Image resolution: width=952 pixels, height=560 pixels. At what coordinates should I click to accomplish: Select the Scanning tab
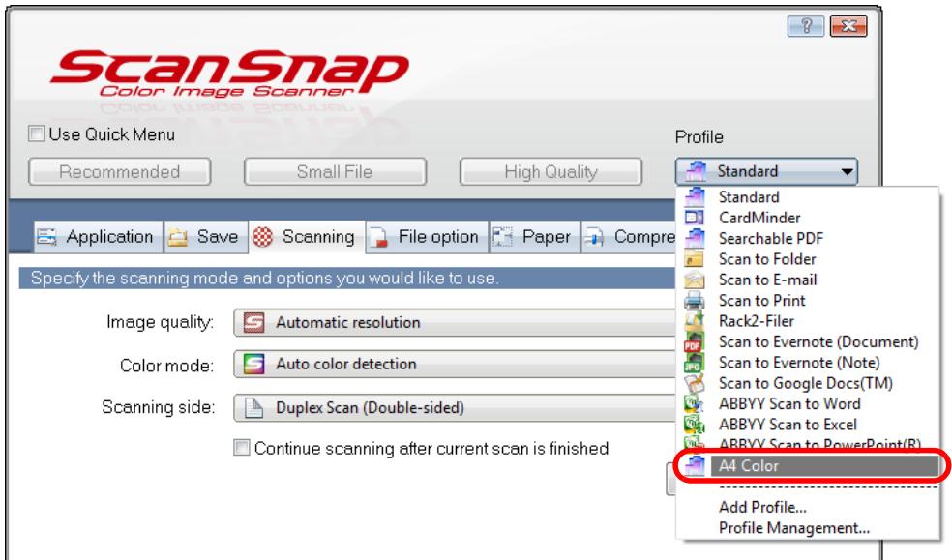307,237
